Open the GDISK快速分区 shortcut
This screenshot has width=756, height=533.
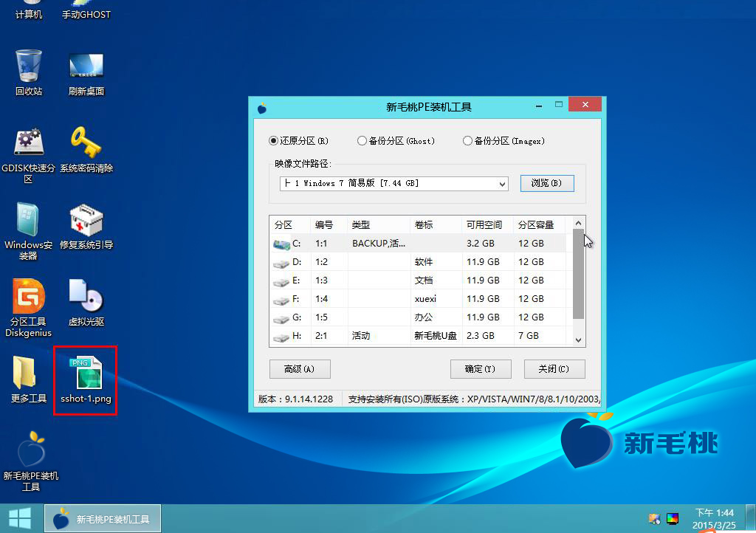[x=29, y=155]
